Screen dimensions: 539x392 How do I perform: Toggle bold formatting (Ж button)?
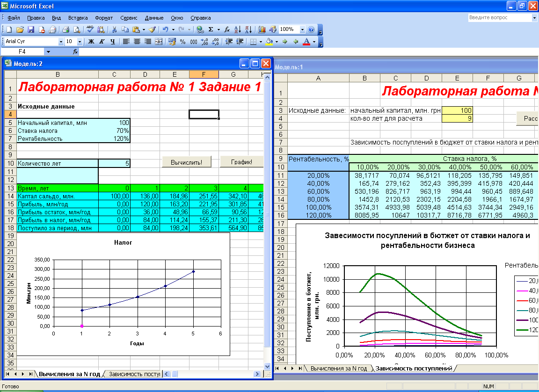(91, 42)
